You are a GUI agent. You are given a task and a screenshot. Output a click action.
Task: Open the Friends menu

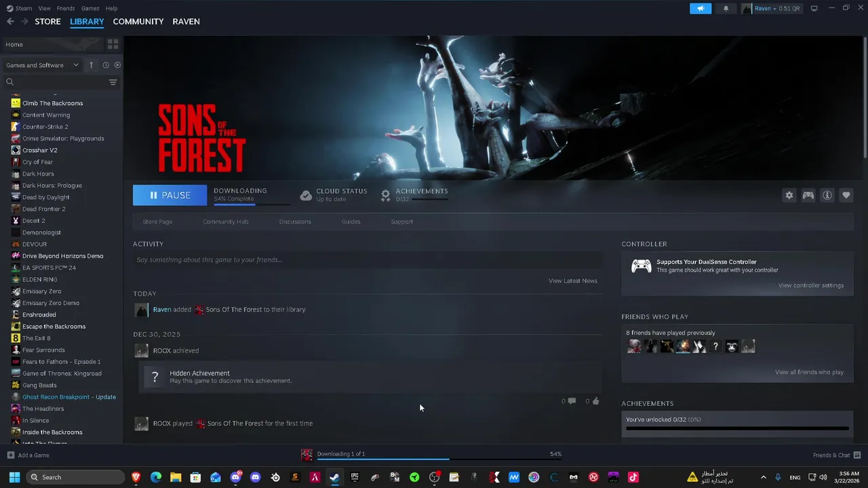pos(66,8)
